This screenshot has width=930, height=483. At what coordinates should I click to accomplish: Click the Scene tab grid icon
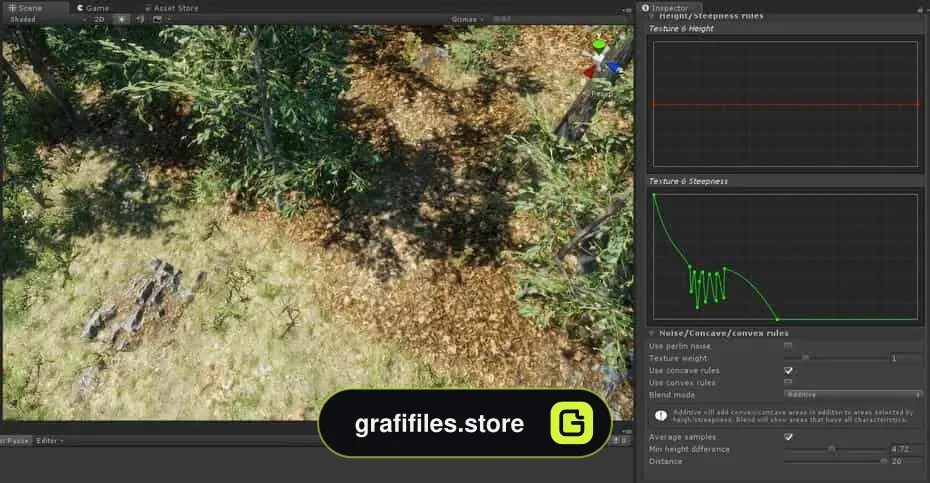pyautogui.click(x=12, y=8)
